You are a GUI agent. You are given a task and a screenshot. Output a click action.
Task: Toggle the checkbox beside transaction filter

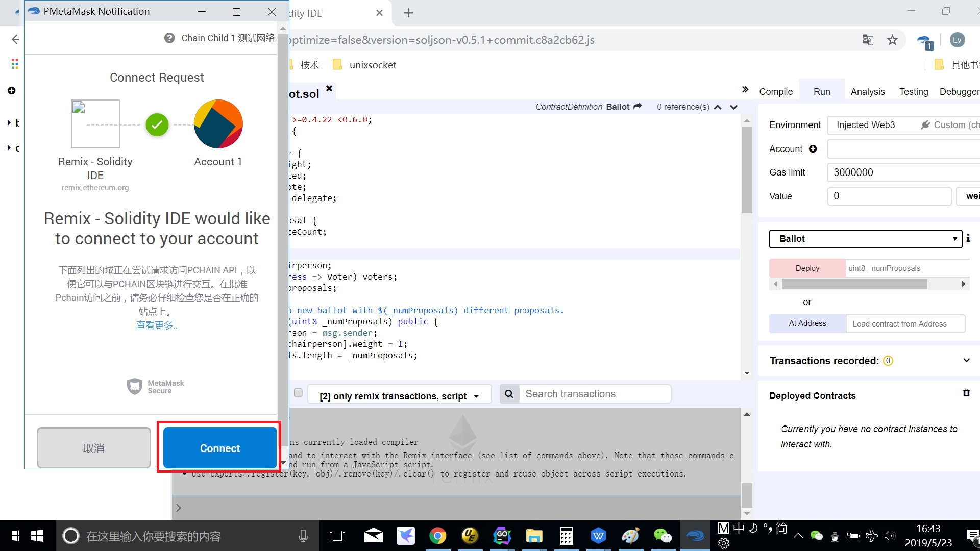[x=299, y=393]
